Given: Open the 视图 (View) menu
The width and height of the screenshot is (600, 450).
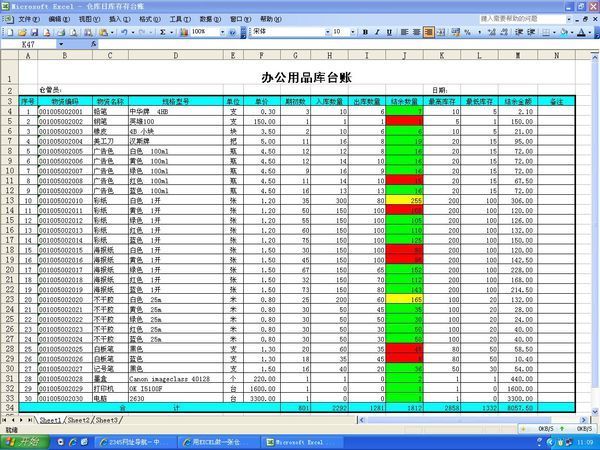Looking at the screenshot, I should click(89, 19).
